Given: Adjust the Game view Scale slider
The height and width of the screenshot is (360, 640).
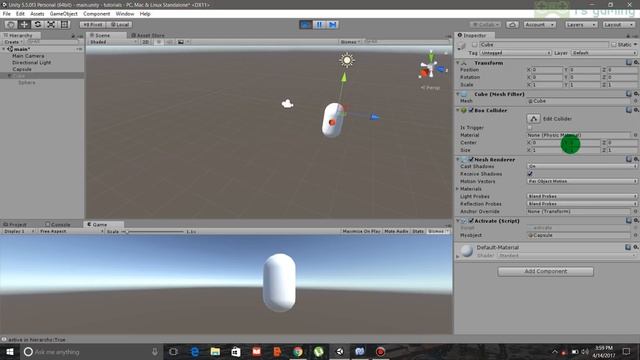Looking at the screenshot, I should 154,231.
